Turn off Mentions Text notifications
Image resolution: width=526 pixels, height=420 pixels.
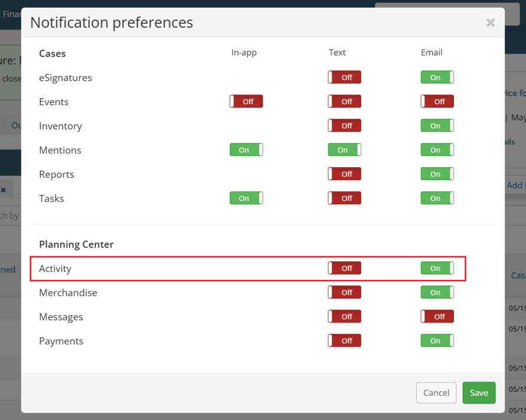pyautogui.click(x=344, y=149)
